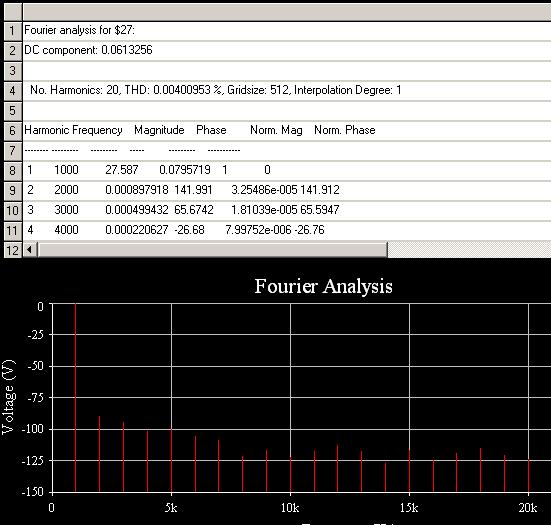Click magnitude 0.000897918 in harmonic 2 row
This screenshot has width=551, height=525.
[137, 190]
